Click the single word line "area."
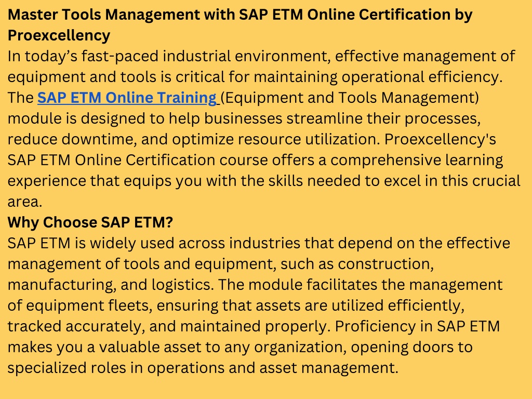This screenshot has height=399, width=532. tap(25, 202)
